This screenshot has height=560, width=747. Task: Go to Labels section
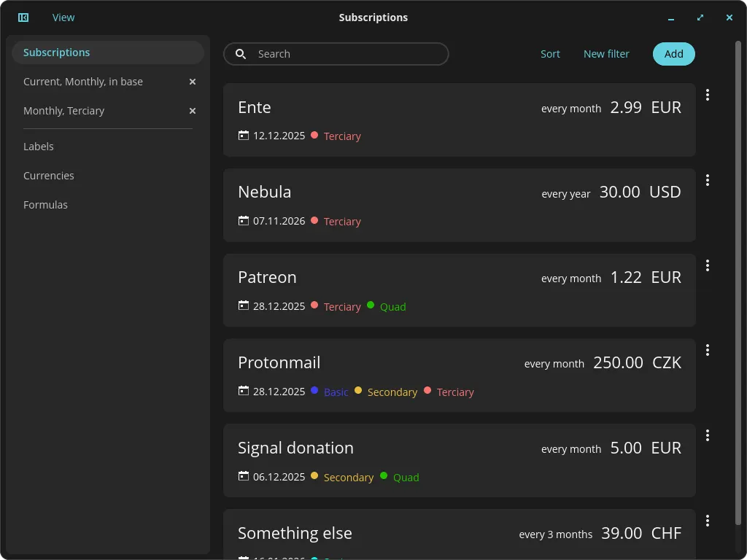pyautogui.click(x=39, y=146)
